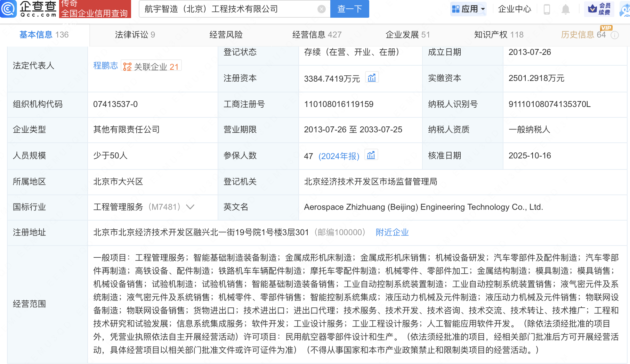Click the Qcc.com logo icon

click(8, 9)
